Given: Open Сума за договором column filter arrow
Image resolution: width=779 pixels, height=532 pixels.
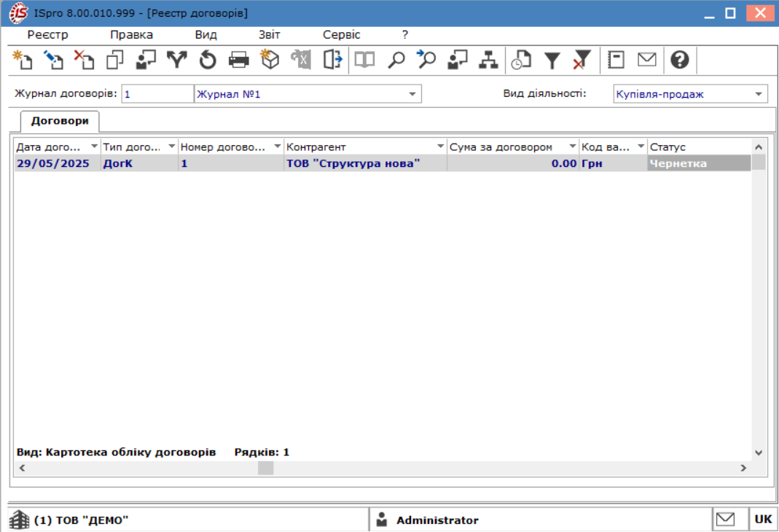Looking at the screenshot, I should pos(572,146).
